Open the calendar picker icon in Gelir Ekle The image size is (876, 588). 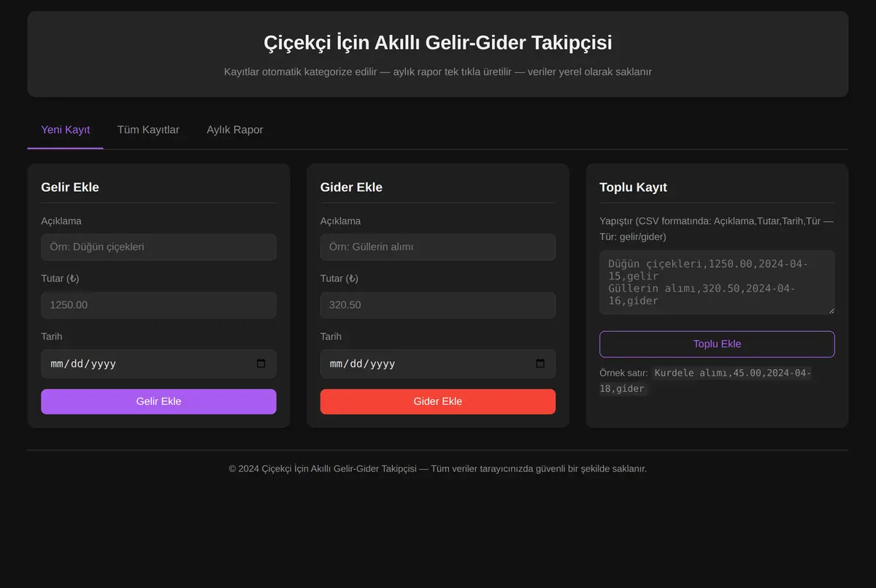click(261, 363)
